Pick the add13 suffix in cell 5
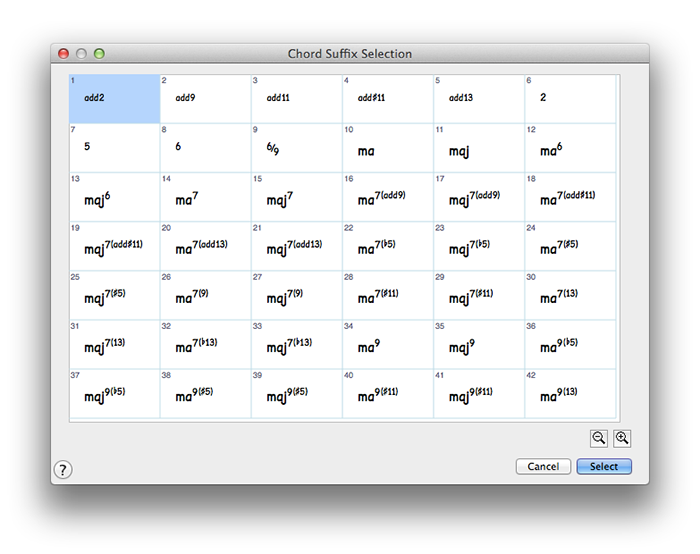 pyautogui.click(x=479, y=99)
